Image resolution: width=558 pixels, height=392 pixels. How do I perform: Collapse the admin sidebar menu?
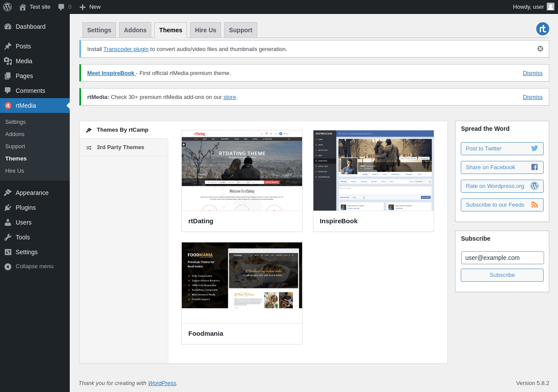(x=34, y=266)
